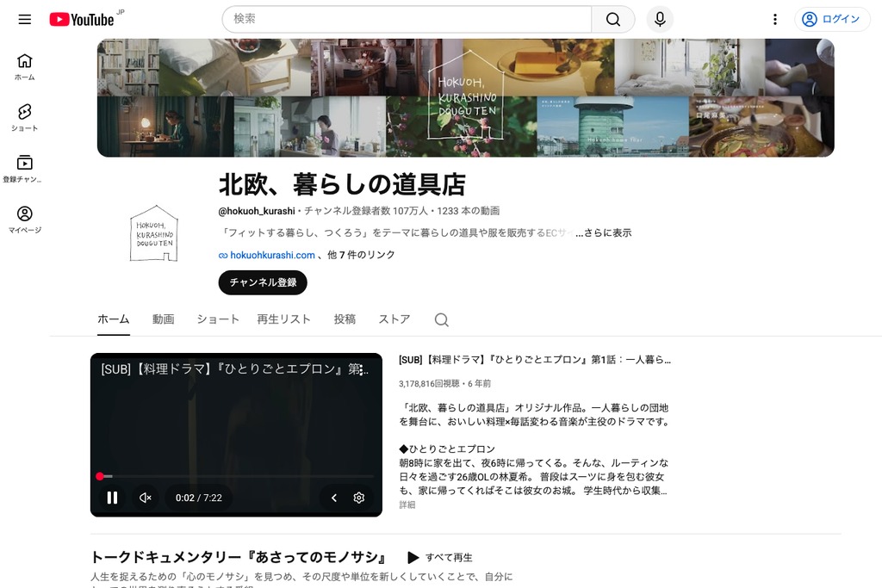Switch to the ストア tab
Viewport: 882px width, 588px height.
[x=394, y=319]
